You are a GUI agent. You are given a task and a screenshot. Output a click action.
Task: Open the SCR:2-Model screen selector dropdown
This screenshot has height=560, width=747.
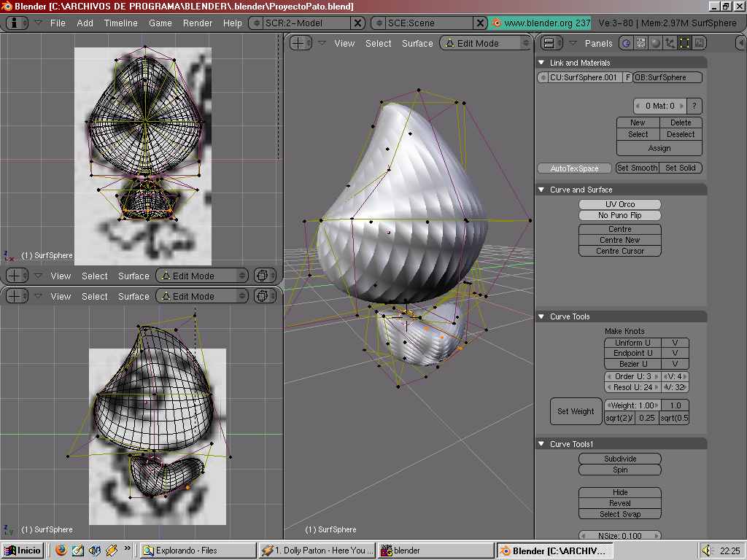coord(256,23)
